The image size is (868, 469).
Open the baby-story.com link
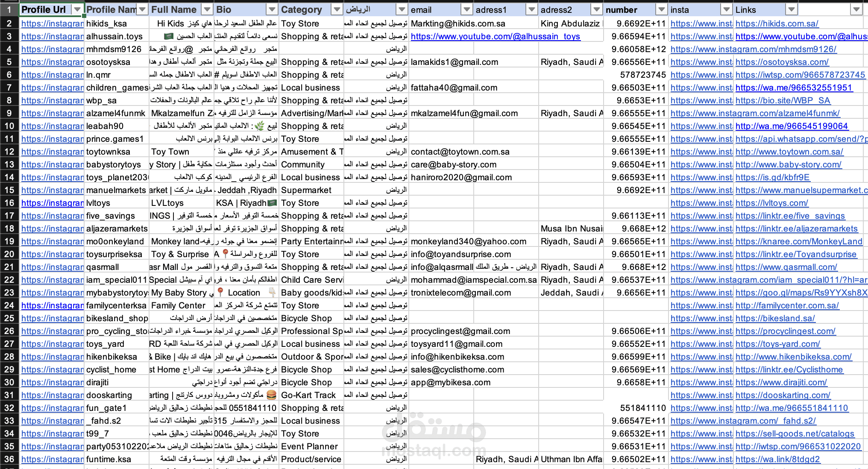(x=789, y=164)
